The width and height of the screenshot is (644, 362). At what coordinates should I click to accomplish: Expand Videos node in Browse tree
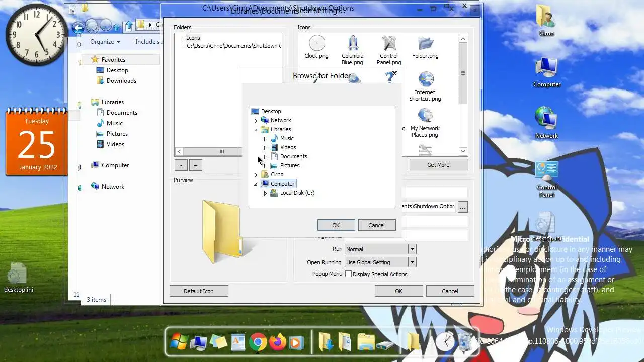point(265,148)
